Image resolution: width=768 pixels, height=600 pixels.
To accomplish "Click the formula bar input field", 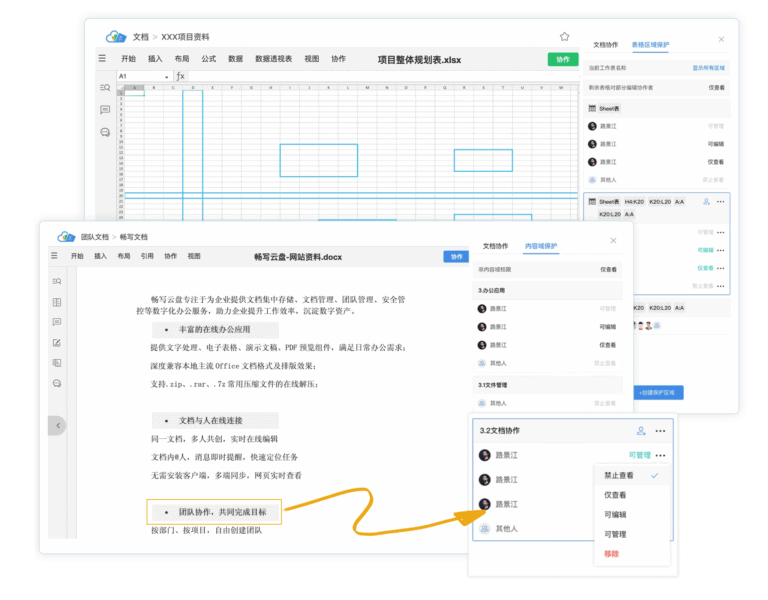I will point(383,76).
